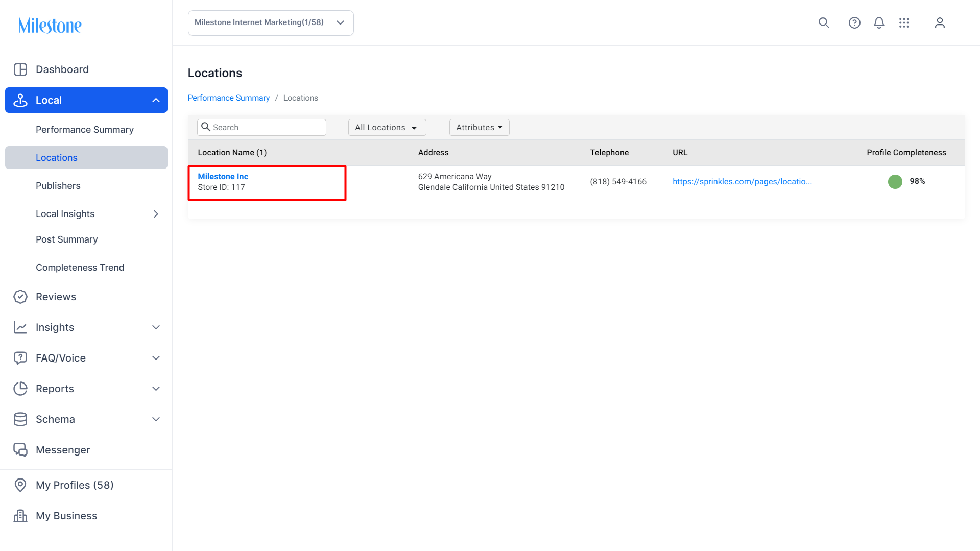Click the Milestone logo
This screenshot has width=980, height=551.
(x=50, y=25)
